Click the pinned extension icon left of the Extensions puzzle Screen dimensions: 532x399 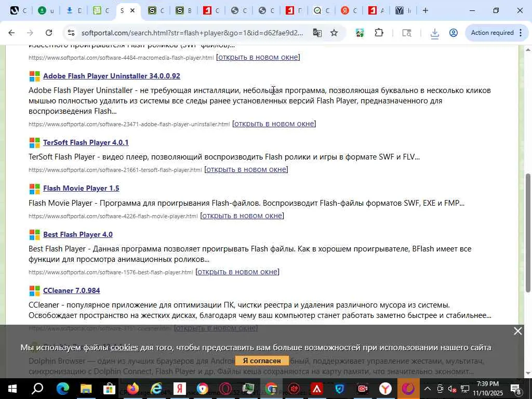point(360,33)
